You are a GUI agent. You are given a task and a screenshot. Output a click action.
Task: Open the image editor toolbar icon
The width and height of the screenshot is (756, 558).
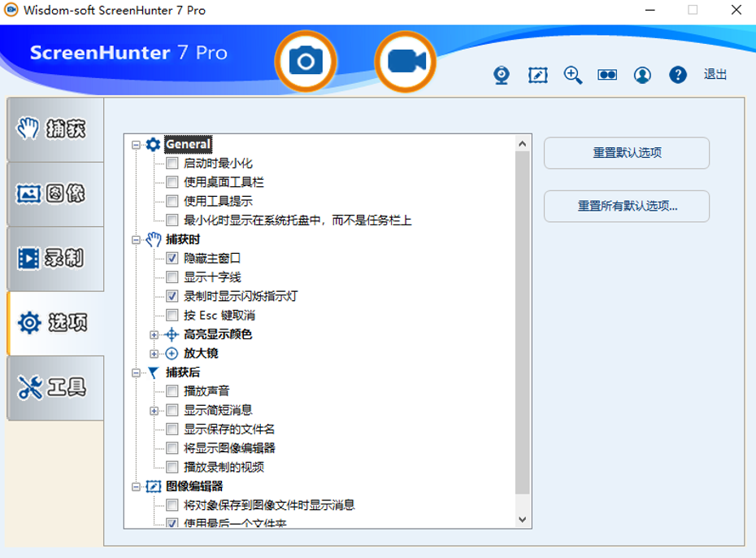point(537,75)
